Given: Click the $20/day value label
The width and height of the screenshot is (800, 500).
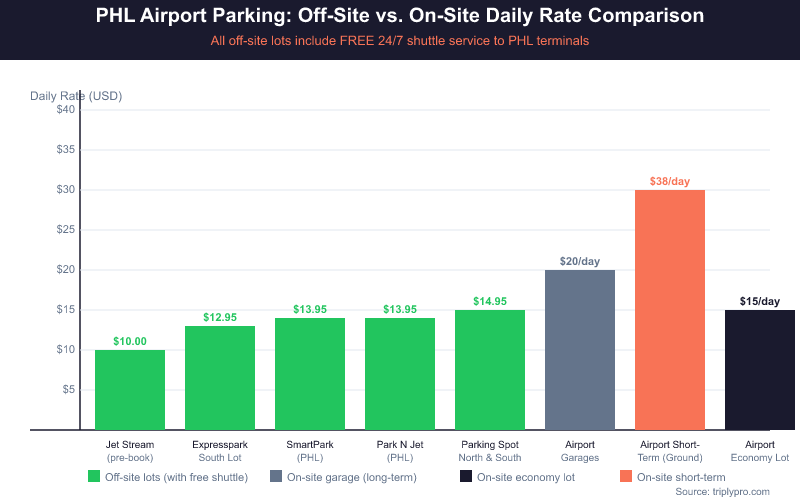Looking at the screenshot, I should pyautogui.click(x=580, y=261).
